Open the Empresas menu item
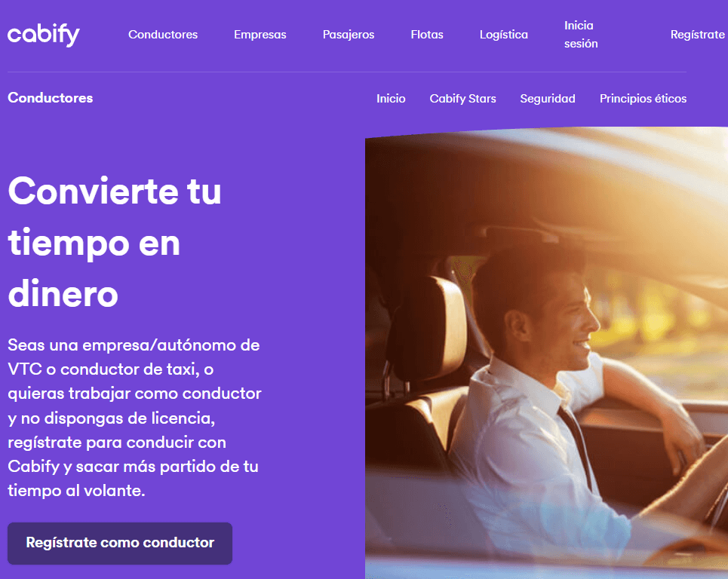Viewport: 728px width, 579px height. [x=260, y=35]
